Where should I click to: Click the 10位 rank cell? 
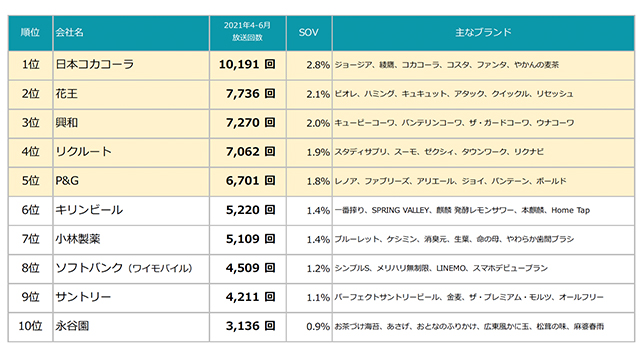pyautogui.click(x=30, y=326)
